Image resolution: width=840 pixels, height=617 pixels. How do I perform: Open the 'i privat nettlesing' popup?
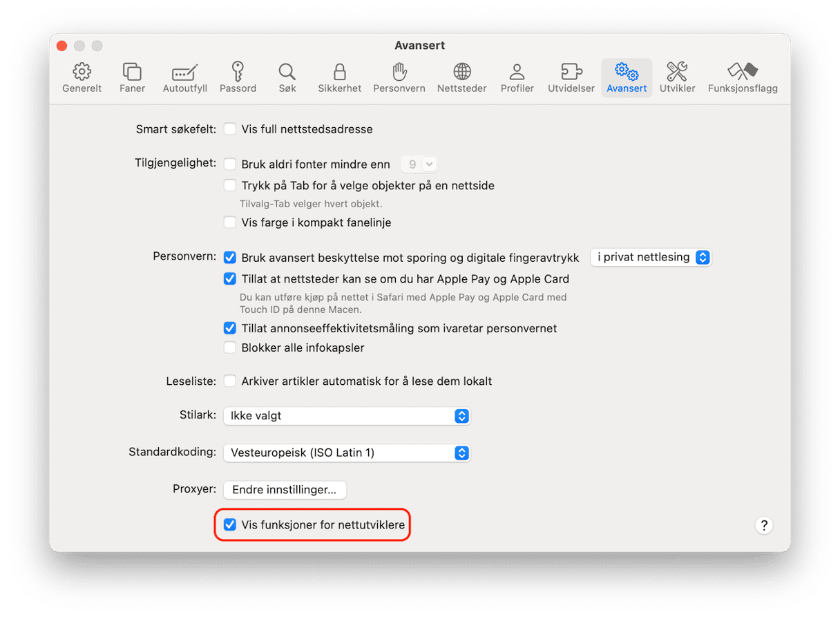click(650, 257)
